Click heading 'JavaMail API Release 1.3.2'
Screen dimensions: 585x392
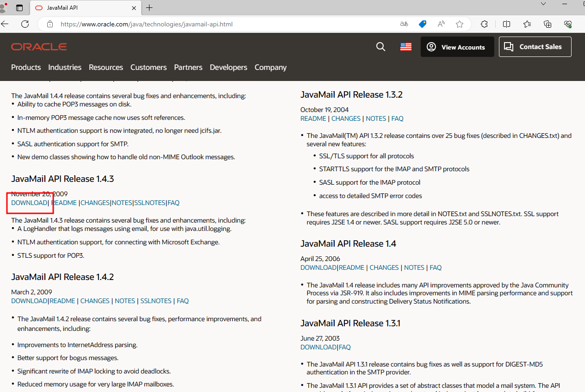(x=352, y=94)
